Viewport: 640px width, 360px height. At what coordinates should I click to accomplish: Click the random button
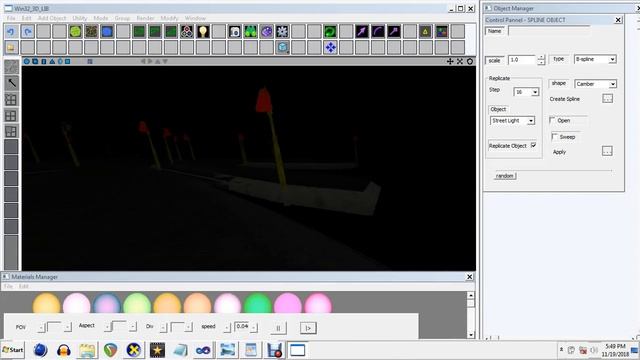click(x=505, y=176)
